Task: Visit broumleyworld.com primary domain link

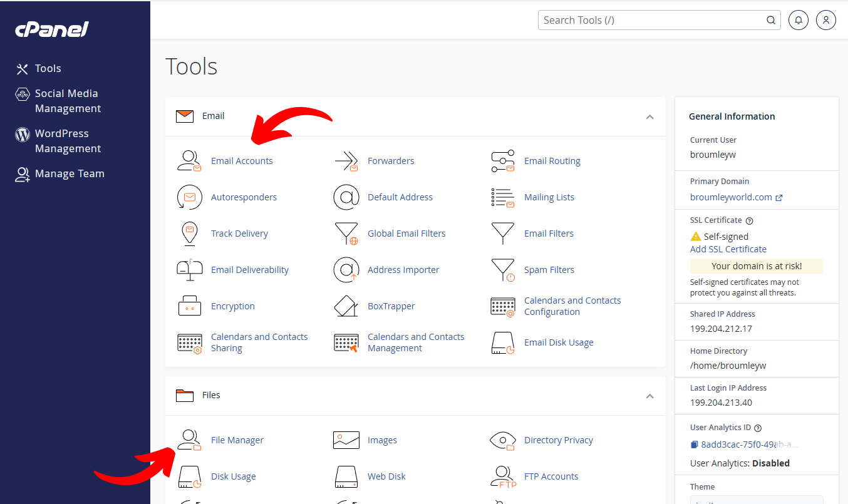Action: point(731,197)
